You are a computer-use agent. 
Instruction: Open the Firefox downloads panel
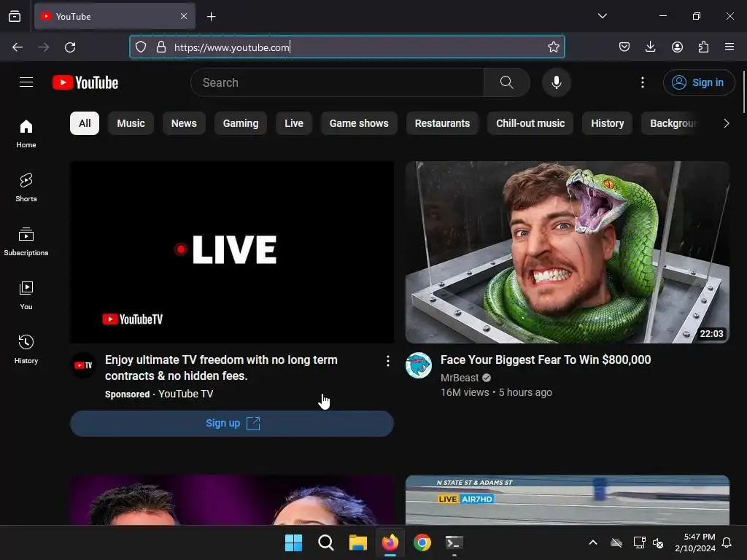(650, 47)
